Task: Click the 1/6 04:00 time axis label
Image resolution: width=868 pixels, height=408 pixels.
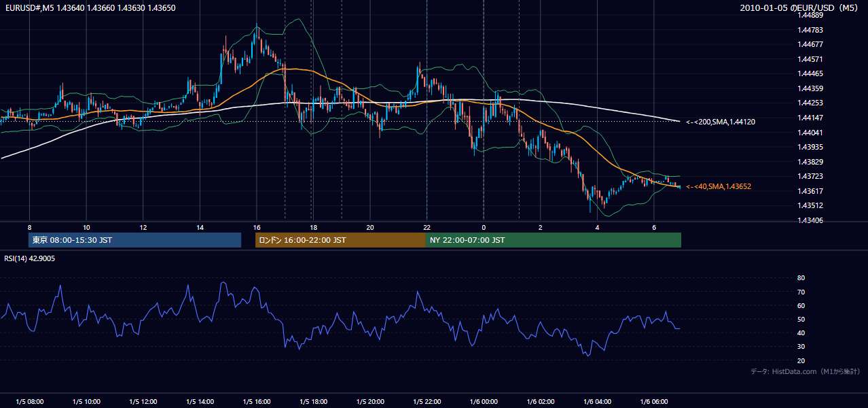Action: point(597,402)
